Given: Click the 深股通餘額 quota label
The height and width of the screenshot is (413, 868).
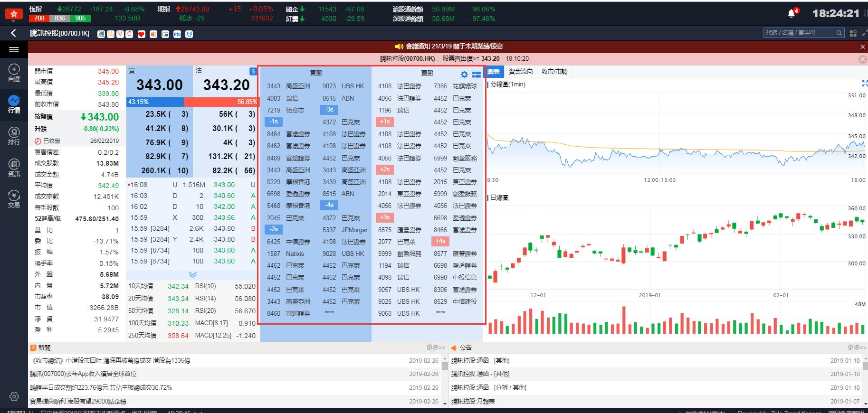Looking at the screenshot, I should tap(408, 19).
